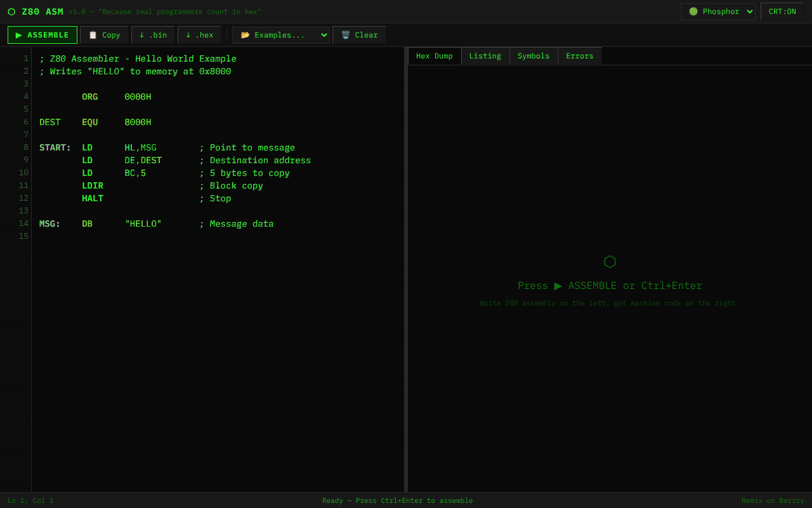Image resolution: width=812 pixels, height=508 pixels.
Task: Click the EQU directive on line 6
Action: point(90,122)
